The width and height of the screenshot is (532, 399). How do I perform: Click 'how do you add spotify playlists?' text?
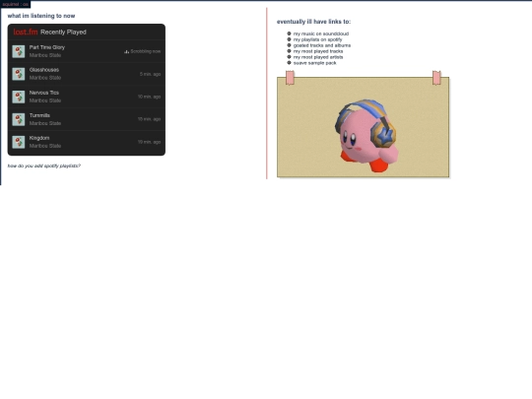coord(44,166)
